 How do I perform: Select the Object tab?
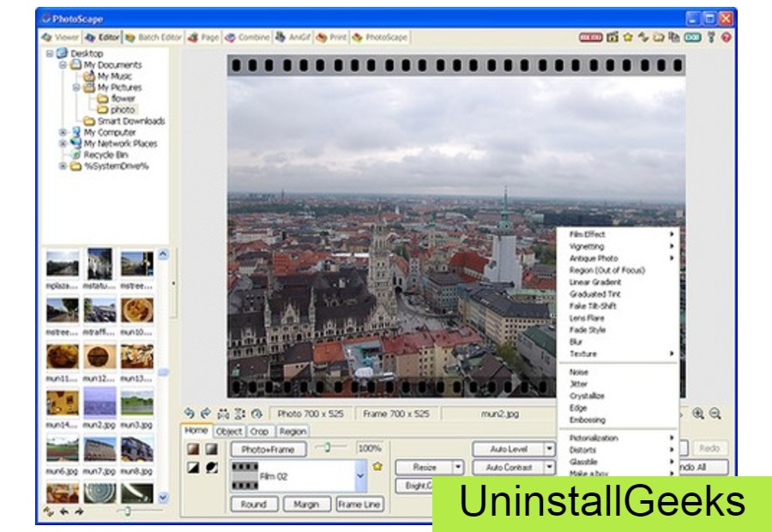tap(229, 432)
